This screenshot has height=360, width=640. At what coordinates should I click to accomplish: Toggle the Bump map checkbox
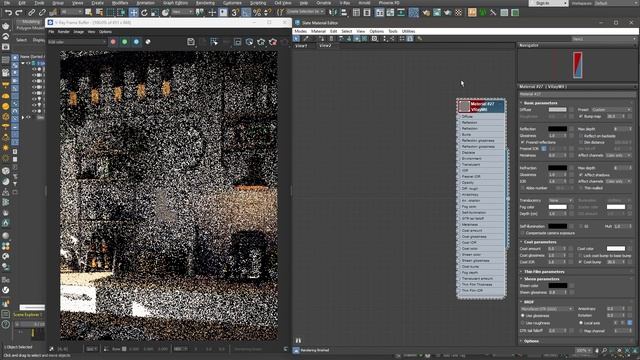(x=581, y=116)
